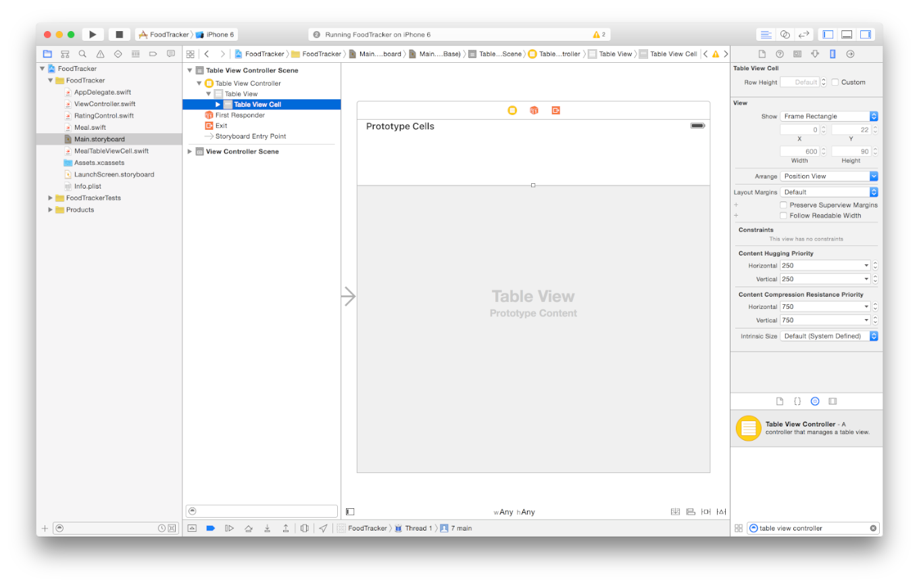Viewport: 919px width, 588px height.
Task: Open Resolve Auto Layout Issues menu
Action: point(721,512)
